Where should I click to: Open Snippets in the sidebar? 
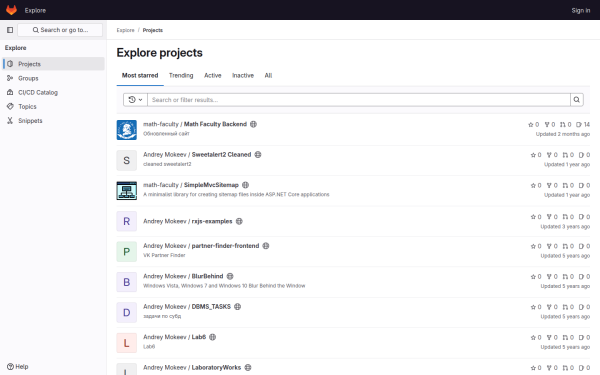54,121
